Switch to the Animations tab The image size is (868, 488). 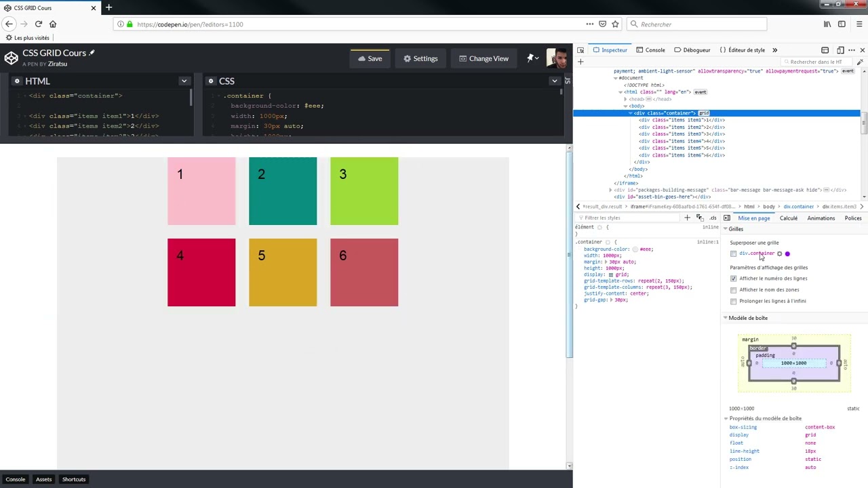pos(821,218)
